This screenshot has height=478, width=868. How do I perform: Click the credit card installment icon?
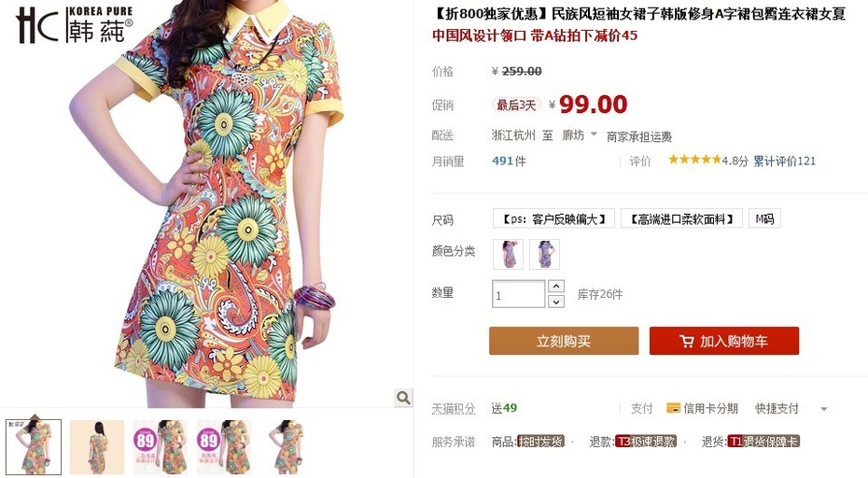673,408
